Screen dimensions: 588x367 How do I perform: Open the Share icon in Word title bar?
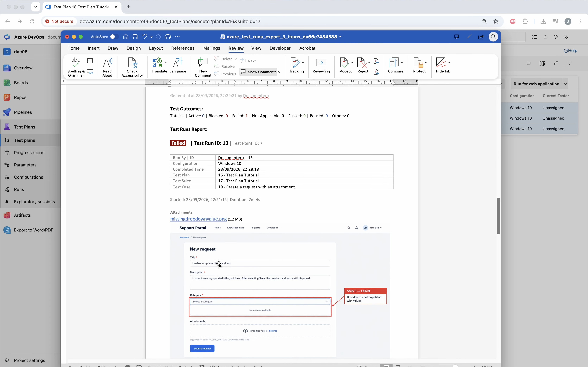[481, 37]
